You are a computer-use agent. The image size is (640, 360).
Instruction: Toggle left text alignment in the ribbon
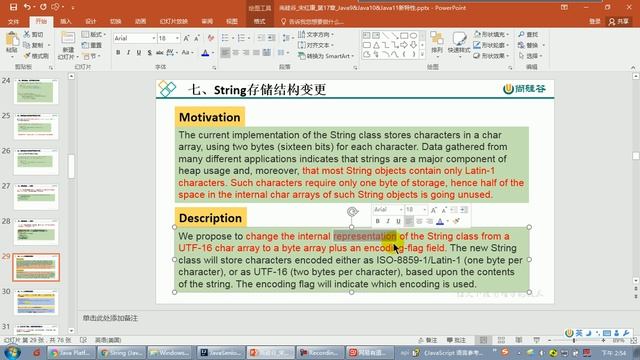coord(225,52)
